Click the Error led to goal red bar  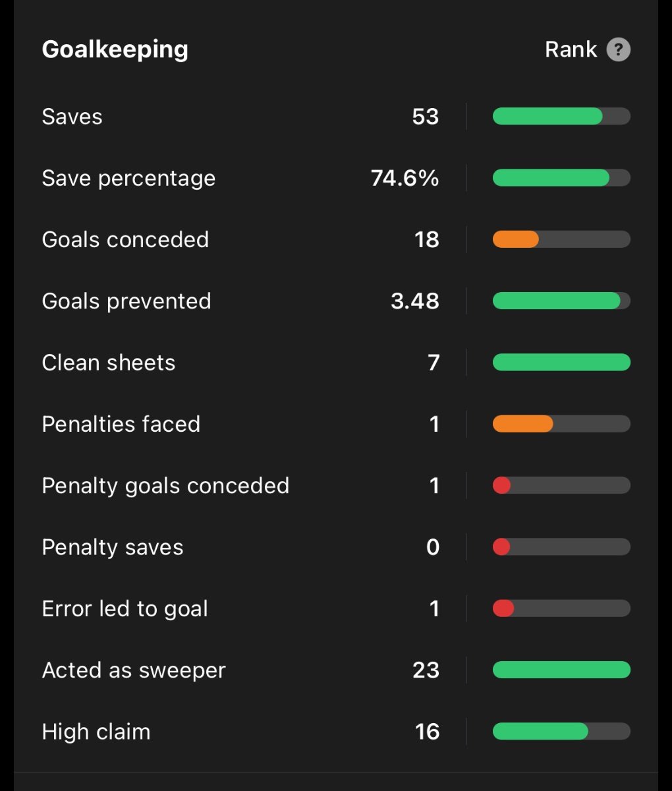[x=503, y=608]
